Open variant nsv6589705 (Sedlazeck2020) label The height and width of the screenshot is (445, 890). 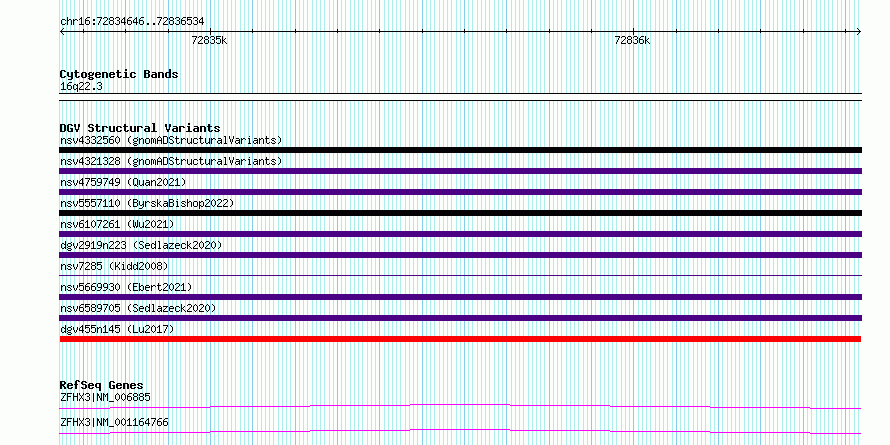point(138,308)
